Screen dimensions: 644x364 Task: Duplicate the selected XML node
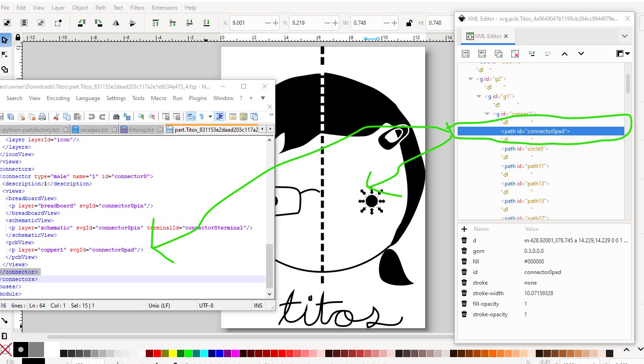pos(499,54)
